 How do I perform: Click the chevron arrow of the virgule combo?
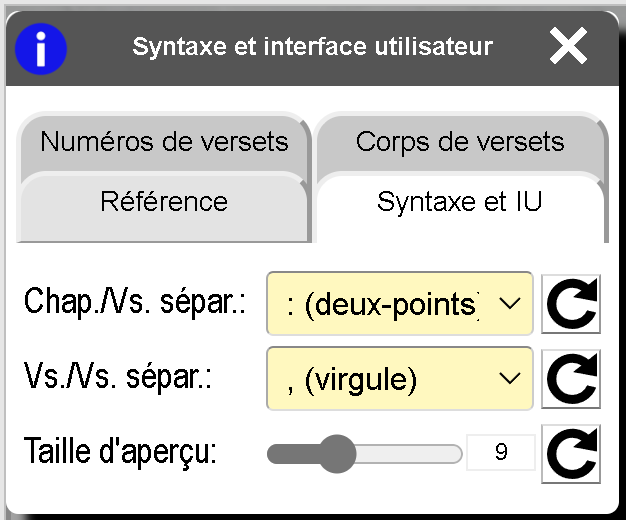pos(509,379)
